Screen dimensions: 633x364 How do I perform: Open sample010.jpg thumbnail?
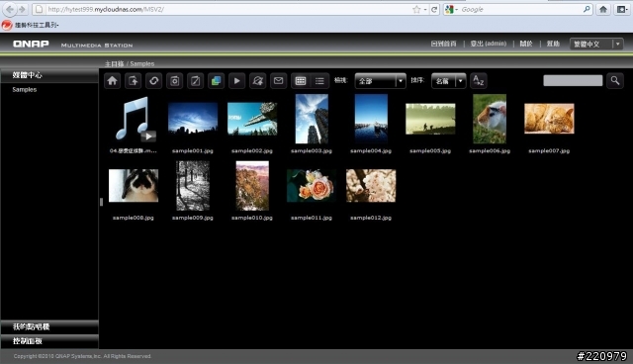[252, 186]
